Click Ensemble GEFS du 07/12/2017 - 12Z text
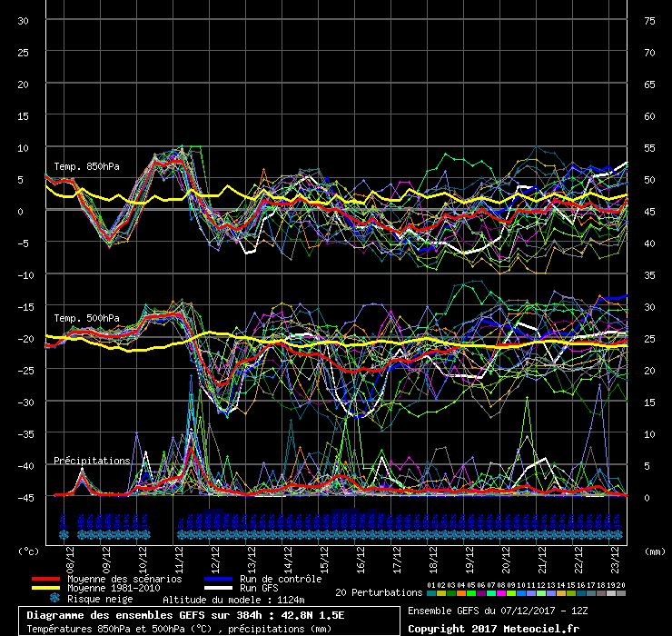This screenshot has height=636, width=672. coord(498,611)
